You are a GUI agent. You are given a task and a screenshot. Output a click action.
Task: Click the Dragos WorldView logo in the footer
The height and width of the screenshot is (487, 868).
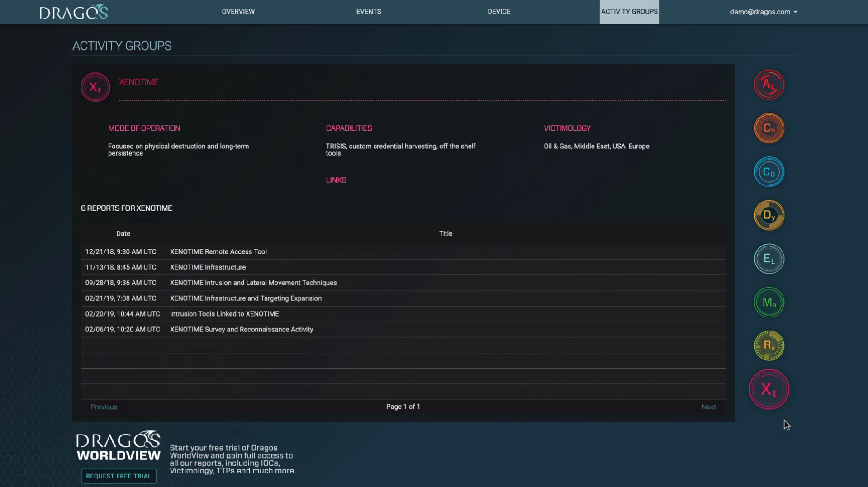point(119,445)
